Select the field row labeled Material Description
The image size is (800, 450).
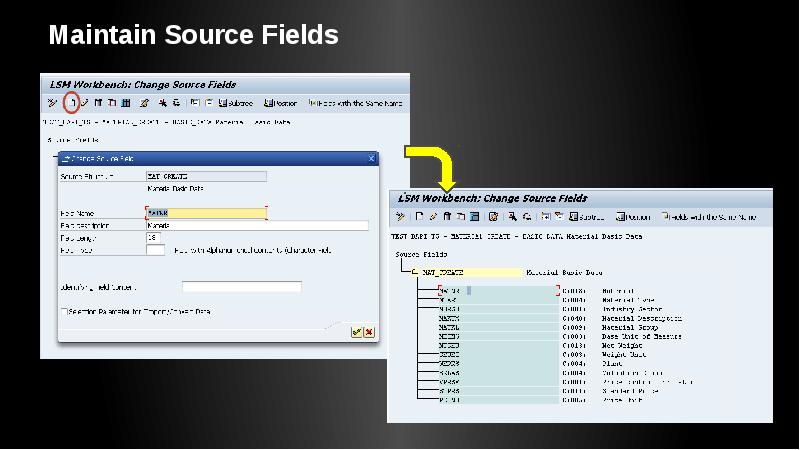(x=561, y=318)
